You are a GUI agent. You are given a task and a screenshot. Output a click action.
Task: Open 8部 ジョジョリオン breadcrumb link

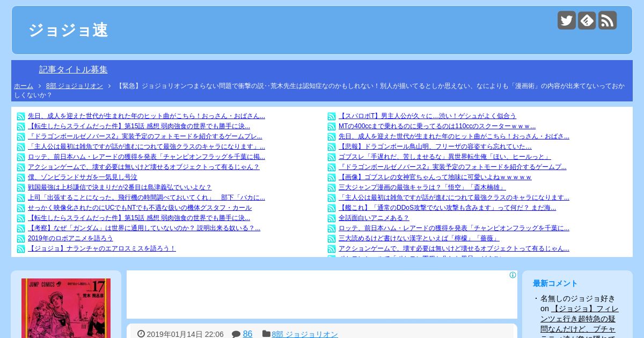click(x=75, y=86)
